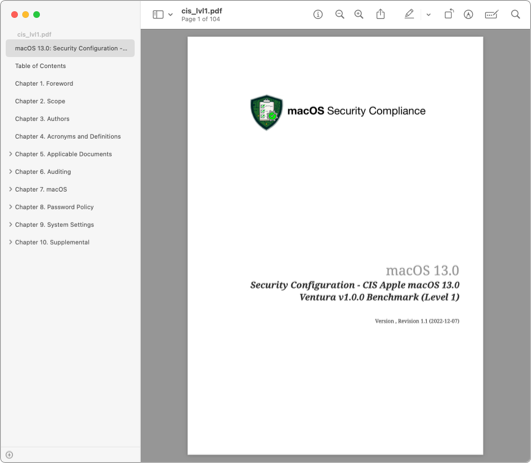Select Chapter 6. Auditing row text
This screenshot has height=464, width=531.
(43, 172)
